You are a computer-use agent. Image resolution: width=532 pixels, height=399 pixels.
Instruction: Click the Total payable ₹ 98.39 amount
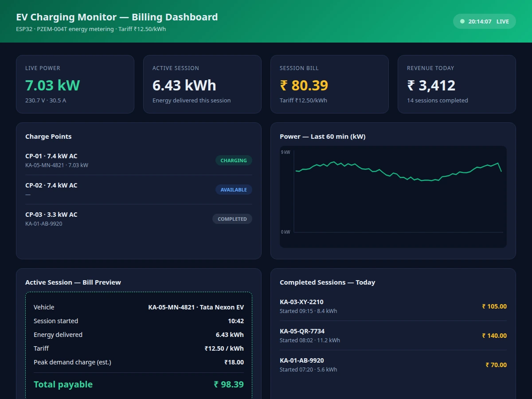229,384
